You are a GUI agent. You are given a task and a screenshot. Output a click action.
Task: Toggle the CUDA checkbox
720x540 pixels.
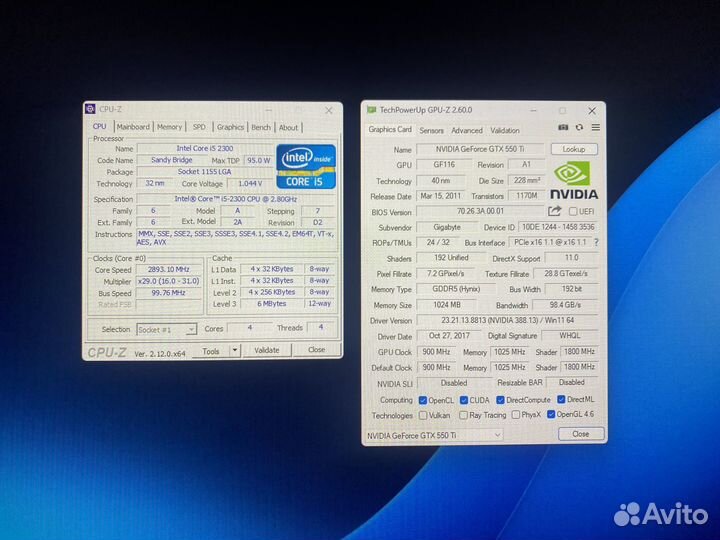[x=464, y=400]
